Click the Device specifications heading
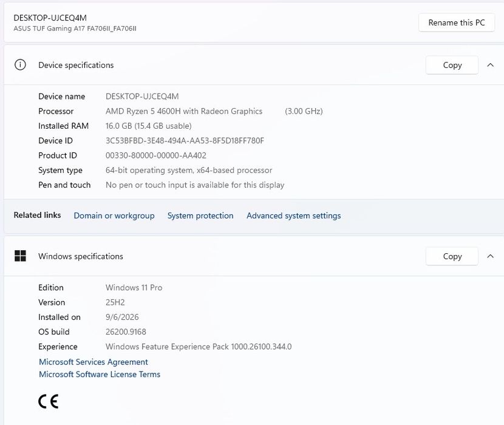This screenshot has width=504, height=425. [76, 65]
